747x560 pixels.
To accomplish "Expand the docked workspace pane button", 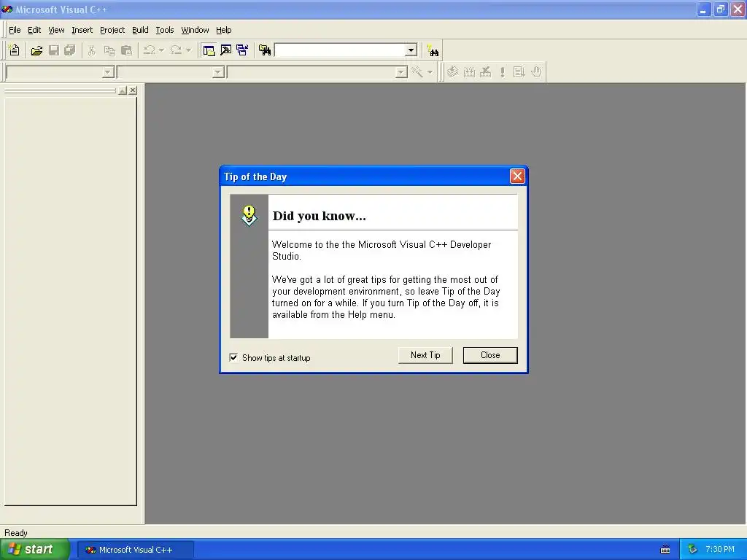I will click(123, 90).
